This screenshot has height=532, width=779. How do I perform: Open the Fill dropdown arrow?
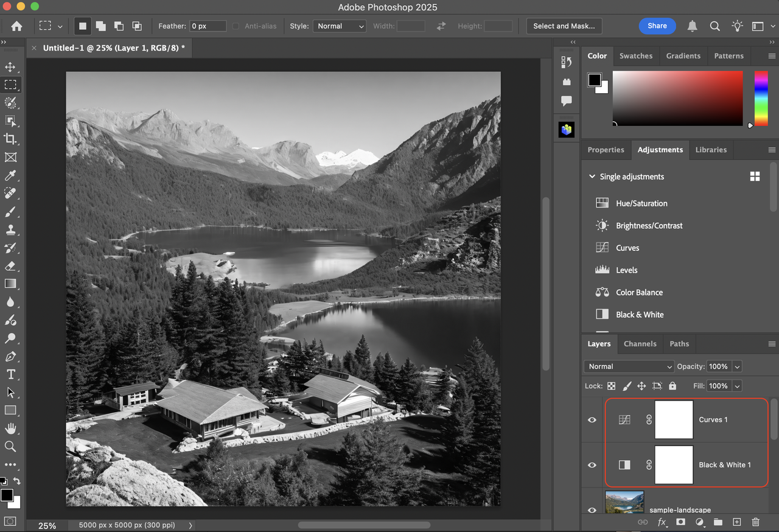point(738,386)
